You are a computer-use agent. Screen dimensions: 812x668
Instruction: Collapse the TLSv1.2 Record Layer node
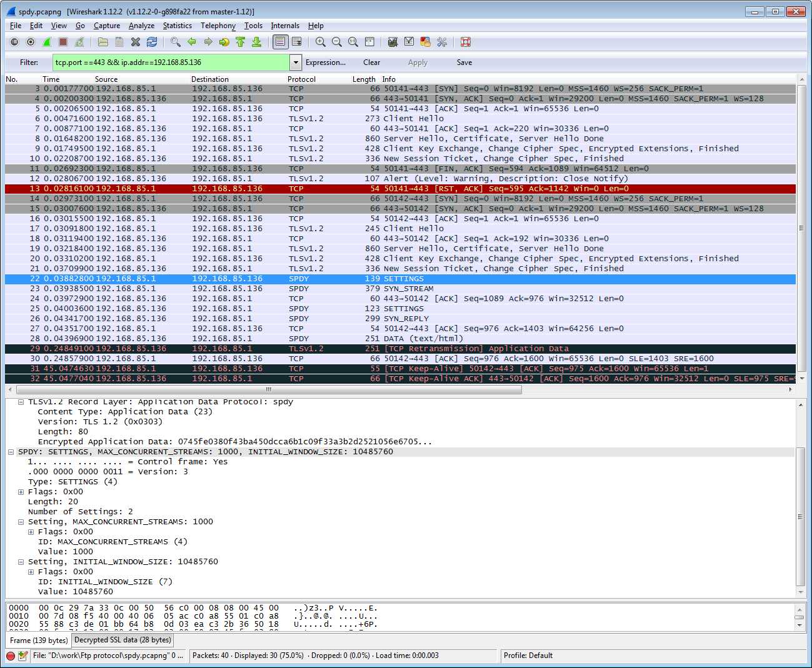[21, 402]
